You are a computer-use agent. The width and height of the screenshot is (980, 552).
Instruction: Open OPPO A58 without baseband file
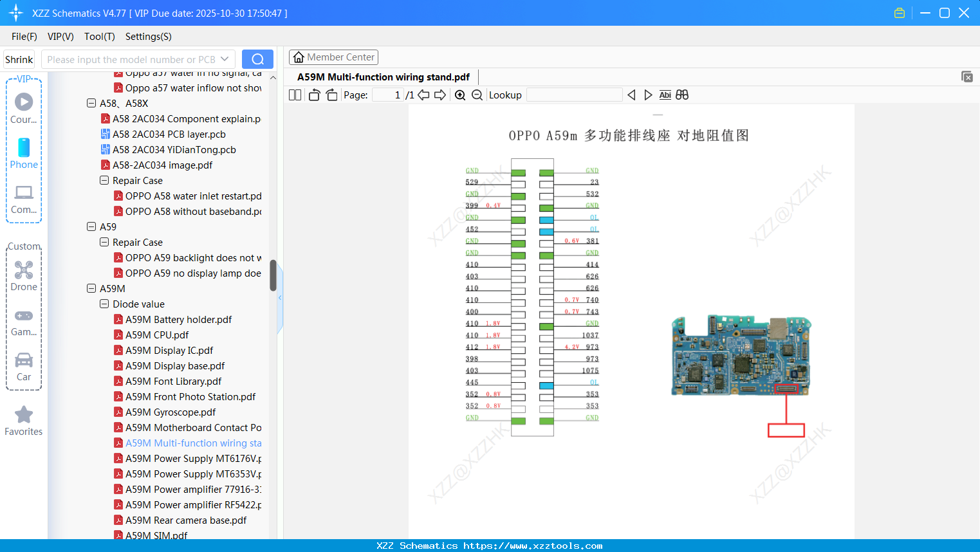pyautogui.click(x=194, y=211)
